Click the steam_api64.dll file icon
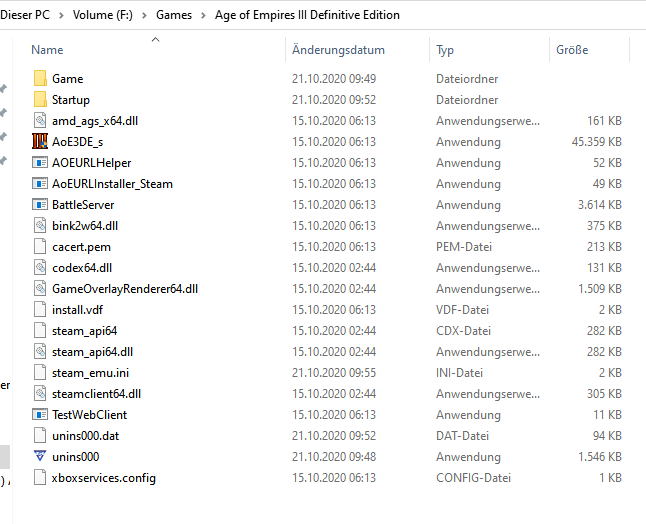The height and width of the screenshot is (524, 646). 40,351
